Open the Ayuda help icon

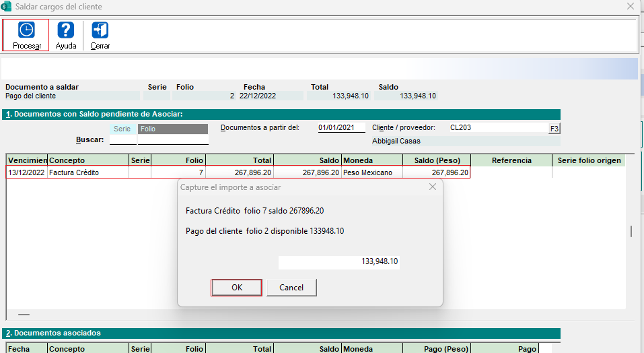(65, 30)
